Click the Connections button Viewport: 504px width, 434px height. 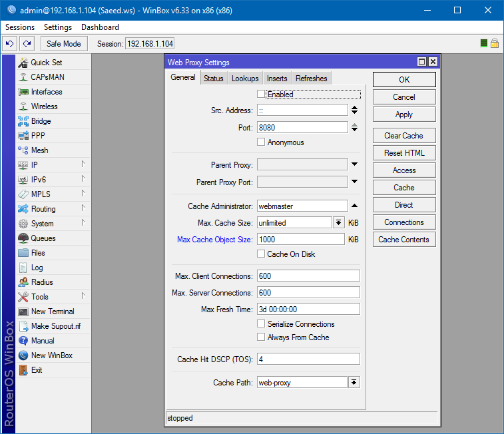(404, 222)
